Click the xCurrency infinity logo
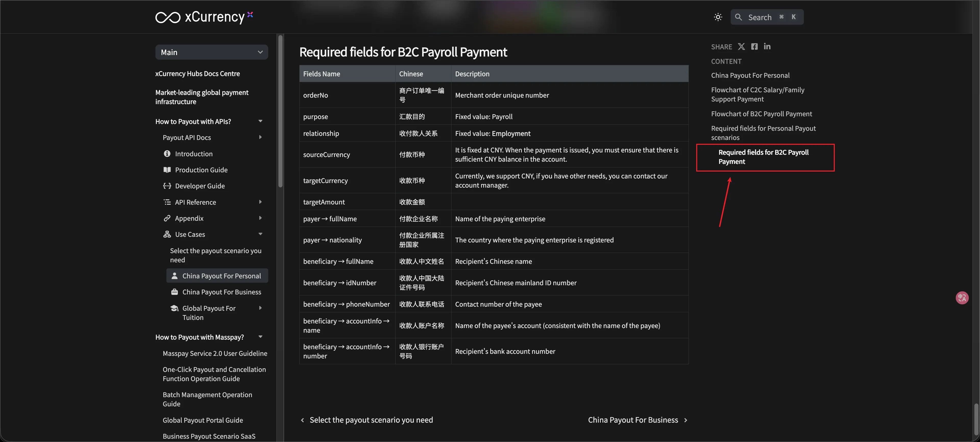This screenshot has width=980, height=442. [168, 17]
